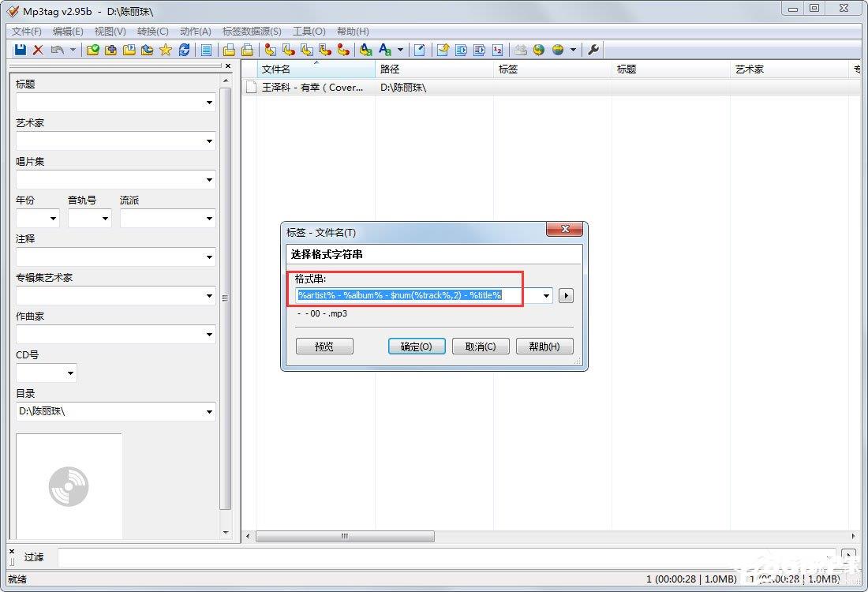Close the 标签 - 文件名(T) dialog
The width and height of the screenshot is (868, 592).
click(x=565, y=229)
